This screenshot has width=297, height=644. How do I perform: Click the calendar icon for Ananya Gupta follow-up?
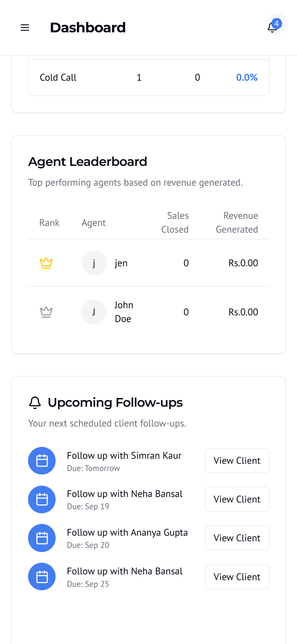pyautogui.click(x=42, y=538)
